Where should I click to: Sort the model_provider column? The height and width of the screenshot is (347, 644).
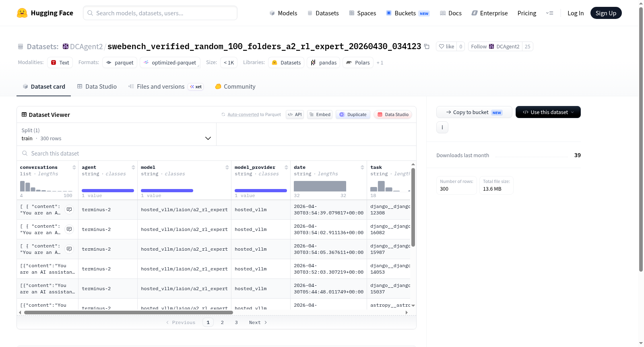click(x=286, y=167)
